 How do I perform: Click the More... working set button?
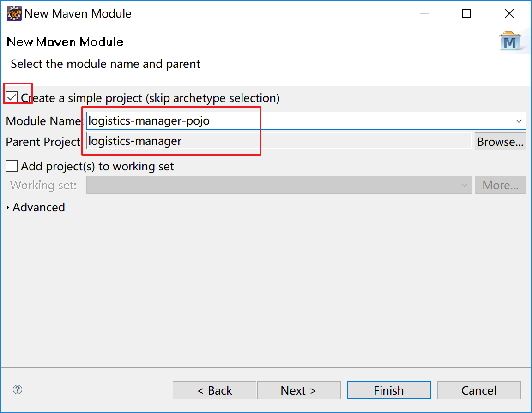(500, 185)
